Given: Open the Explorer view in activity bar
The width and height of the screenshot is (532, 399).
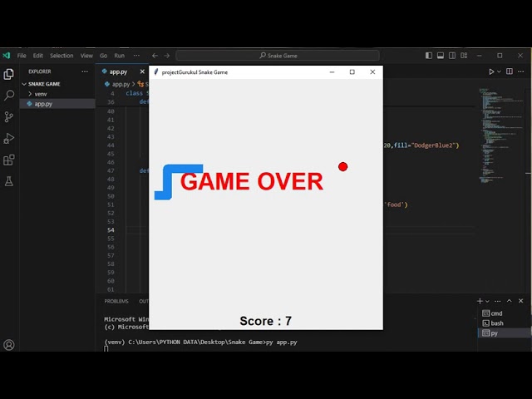Looking at the screenshot, I should 9,74.
